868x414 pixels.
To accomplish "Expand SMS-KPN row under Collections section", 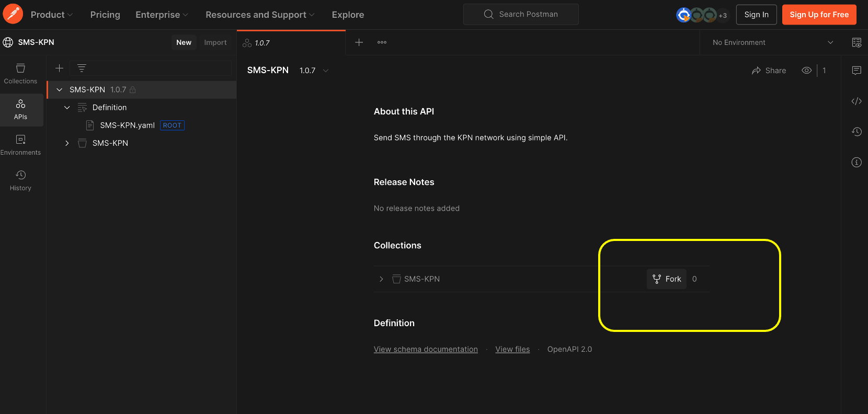I will click(x=381, y=279).
